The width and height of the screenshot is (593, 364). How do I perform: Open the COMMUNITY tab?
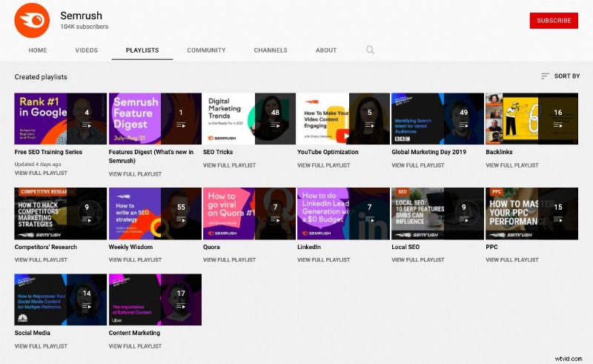pyautogui.click(x=206, y=50)
